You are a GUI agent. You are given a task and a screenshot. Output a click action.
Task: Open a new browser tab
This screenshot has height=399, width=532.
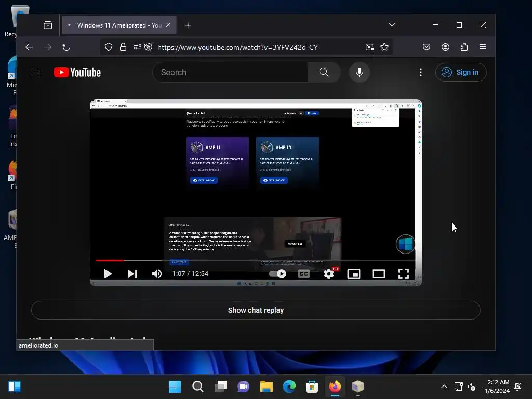[188, 25]
